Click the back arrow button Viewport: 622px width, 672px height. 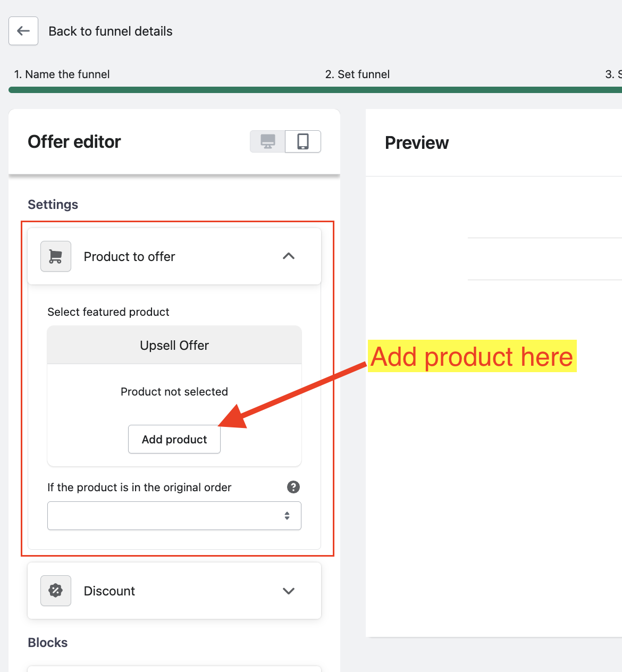[23, 31]
